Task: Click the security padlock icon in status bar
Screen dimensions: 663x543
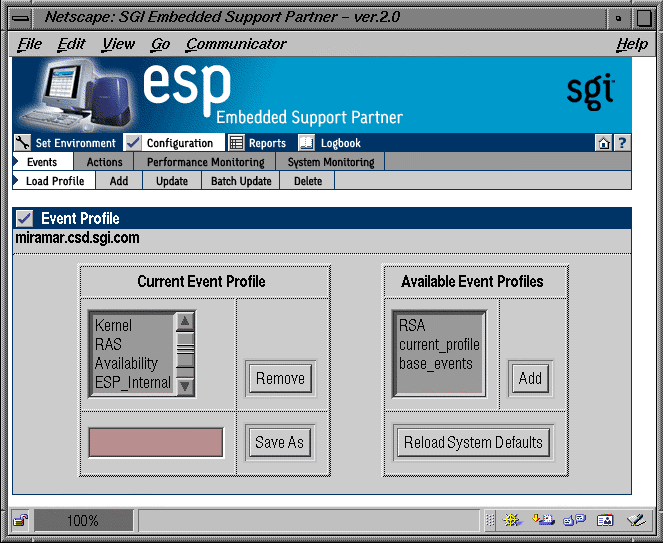Action: coord(20,520)
